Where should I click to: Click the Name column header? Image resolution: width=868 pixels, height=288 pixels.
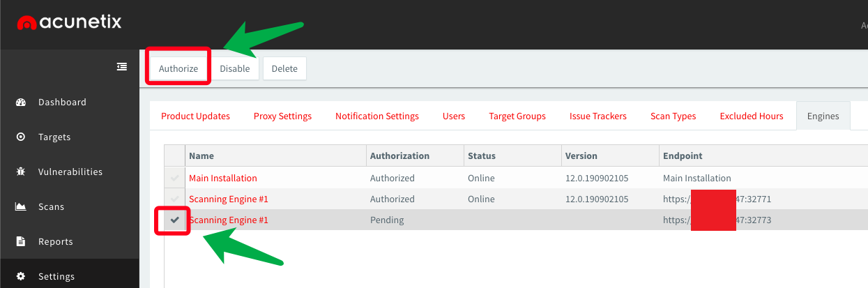275,156
